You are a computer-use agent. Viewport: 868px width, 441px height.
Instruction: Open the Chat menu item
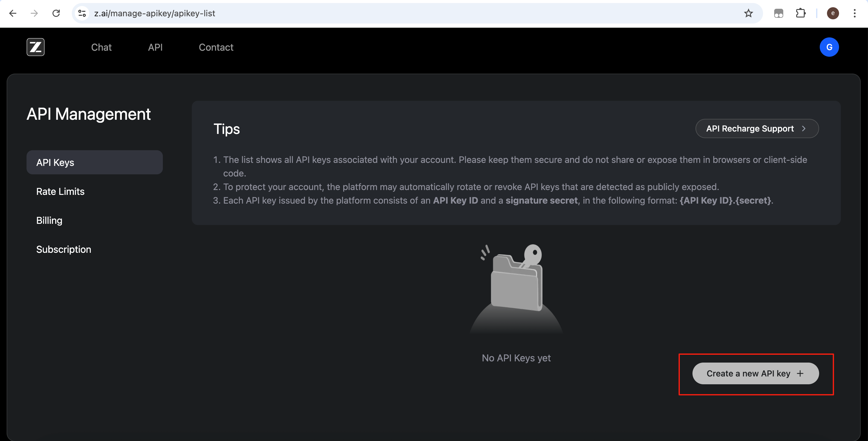point(101,47)
